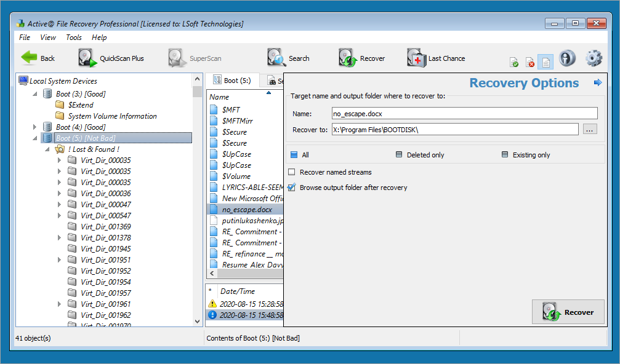Open the info panel icon

(567, 58)
